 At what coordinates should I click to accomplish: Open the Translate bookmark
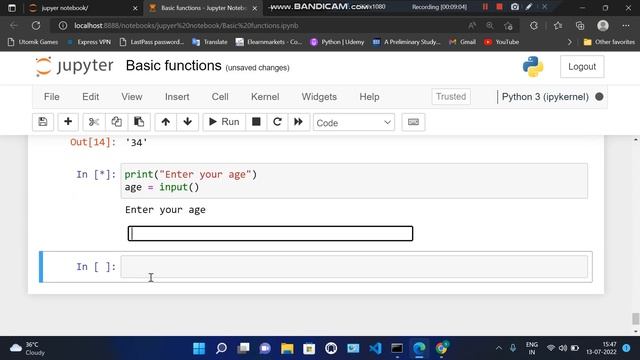(210, 42)
